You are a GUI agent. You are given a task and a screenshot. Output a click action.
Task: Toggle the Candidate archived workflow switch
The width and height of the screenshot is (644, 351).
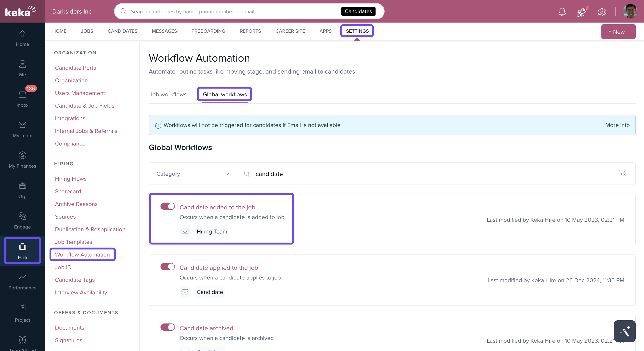(167, 327)
